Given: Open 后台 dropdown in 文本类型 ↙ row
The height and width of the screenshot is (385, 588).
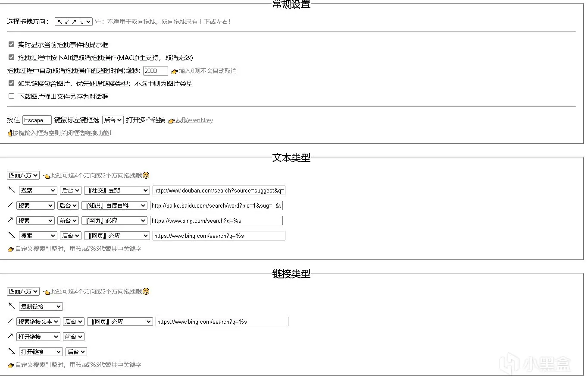Looking at the screenshot, I should tap(68, 205).
